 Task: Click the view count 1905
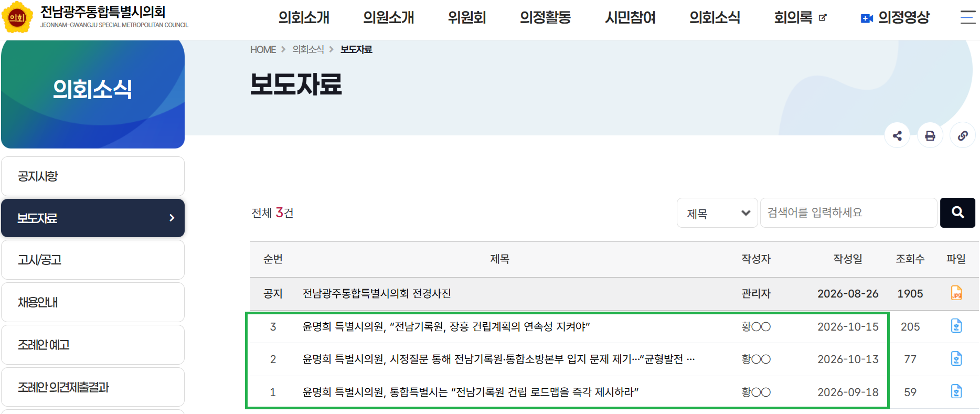pyautogui.click(x=910, y=293)
